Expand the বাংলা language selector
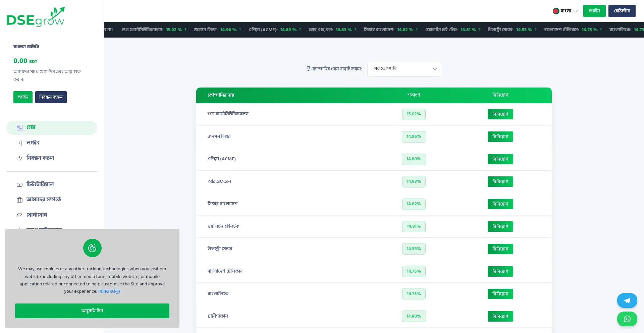The image size is (644, 333). tap(565, 11)
